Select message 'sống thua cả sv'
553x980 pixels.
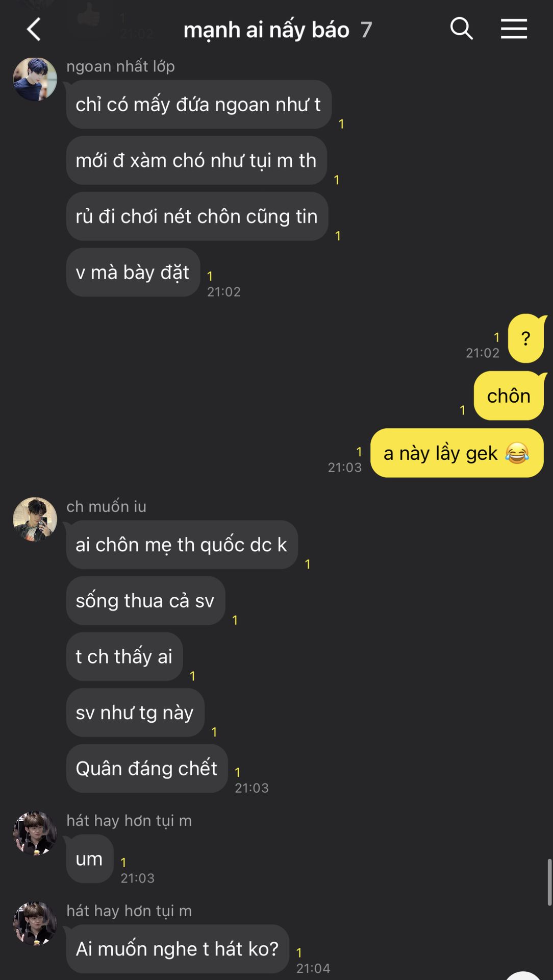tap(145, 601)
